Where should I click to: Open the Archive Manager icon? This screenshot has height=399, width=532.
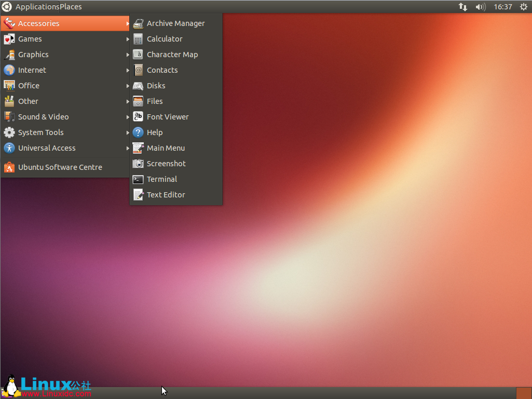[138, 23]
